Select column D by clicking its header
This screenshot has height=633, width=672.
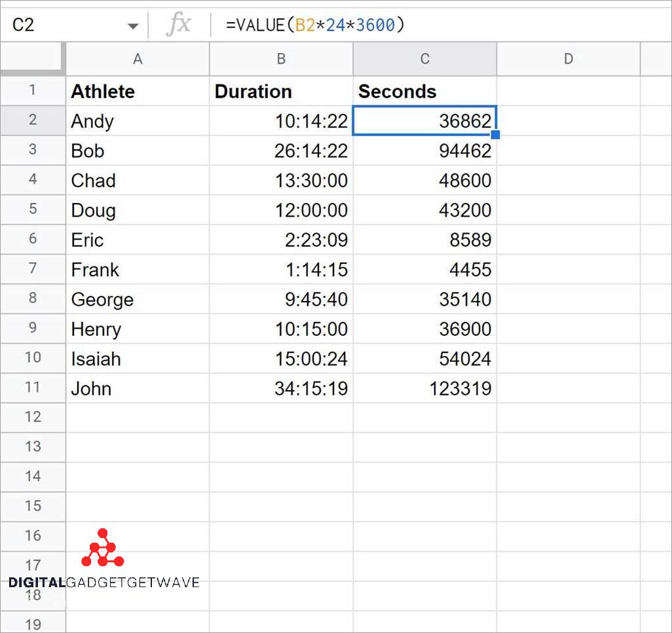[x=568, y=58]
